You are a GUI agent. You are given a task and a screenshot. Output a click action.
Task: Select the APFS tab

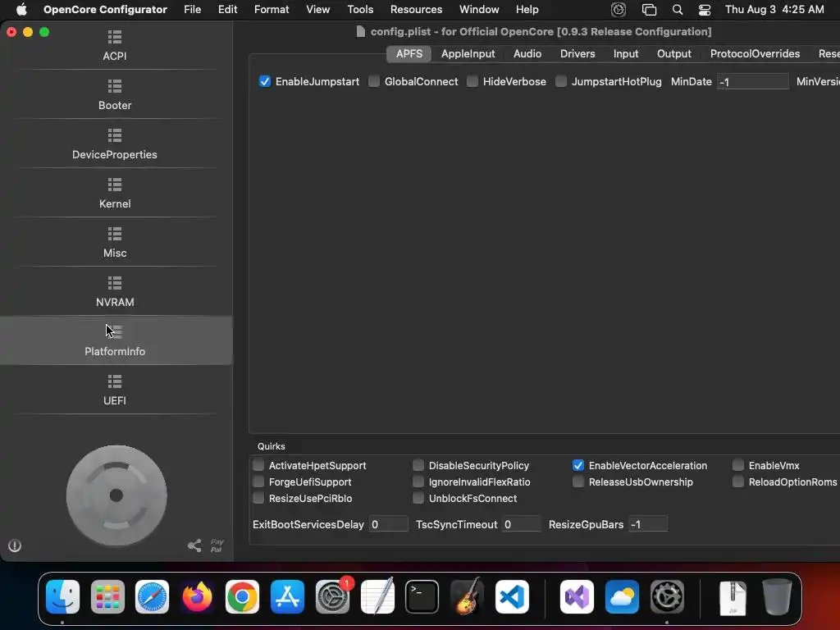coord(409,53)
